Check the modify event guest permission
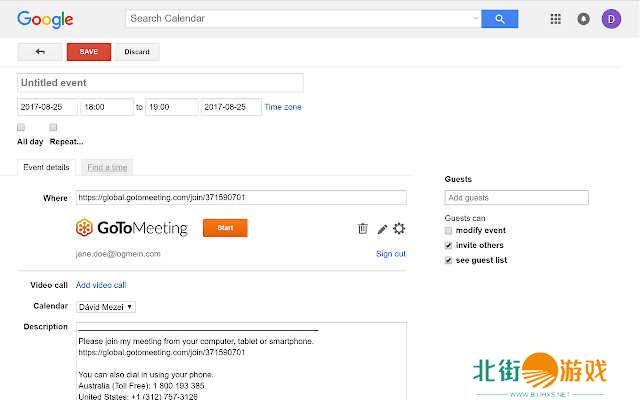 pos(449,230)
